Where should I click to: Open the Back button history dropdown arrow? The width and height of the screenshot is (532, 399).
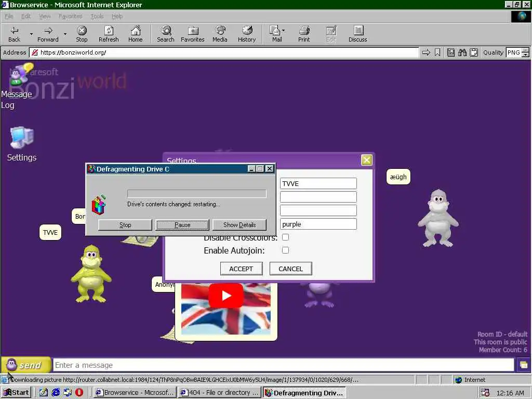(31, 34)
